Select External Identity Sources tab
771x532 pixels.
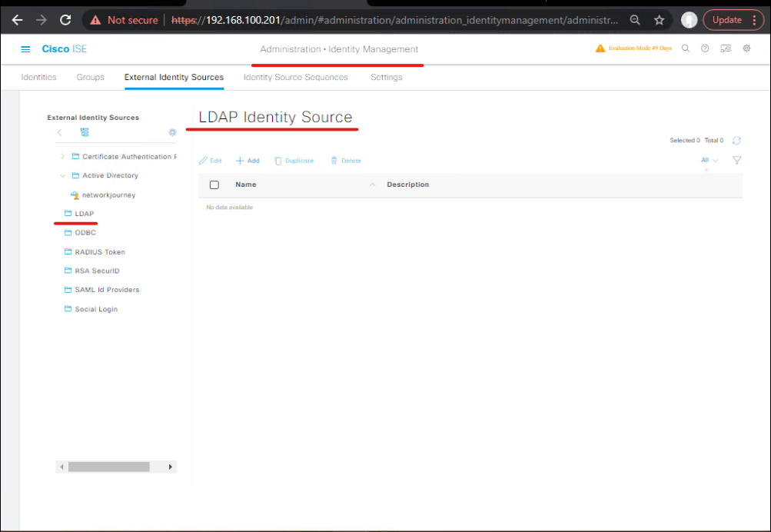coord(174,77)
